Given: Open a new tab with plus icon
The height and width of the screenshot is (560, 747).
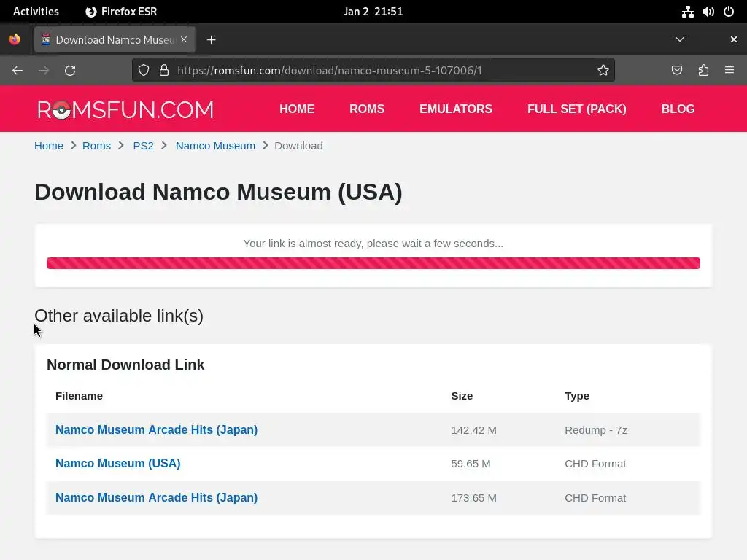Looking at the screenshot, I should pos(211,39).
